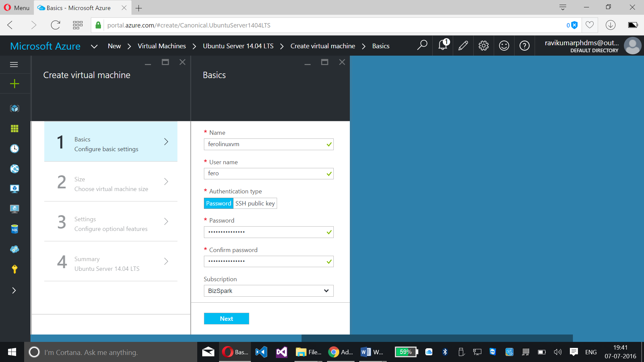This screenshot has height=362, width=644.
Task: Go to Ubuntu Server 14.04 LTS breadcrumb
Action: click(238, 46)
